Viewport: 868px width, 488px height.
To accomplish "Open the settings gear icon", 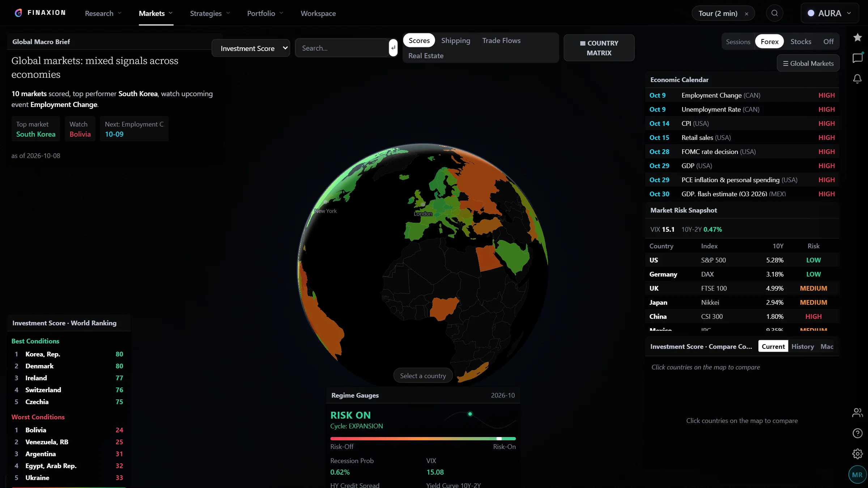I will [x=858, y=454].
